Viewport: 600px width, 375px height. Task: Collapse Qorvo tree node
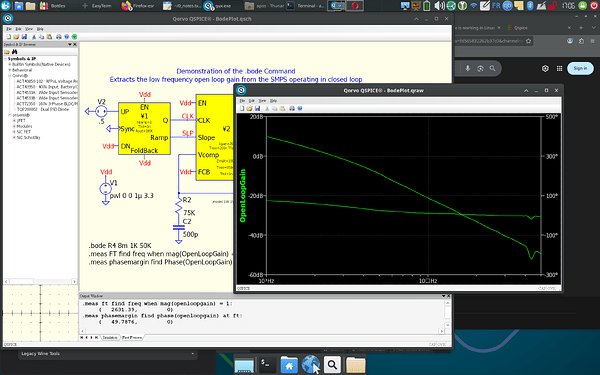coord(10,75)
